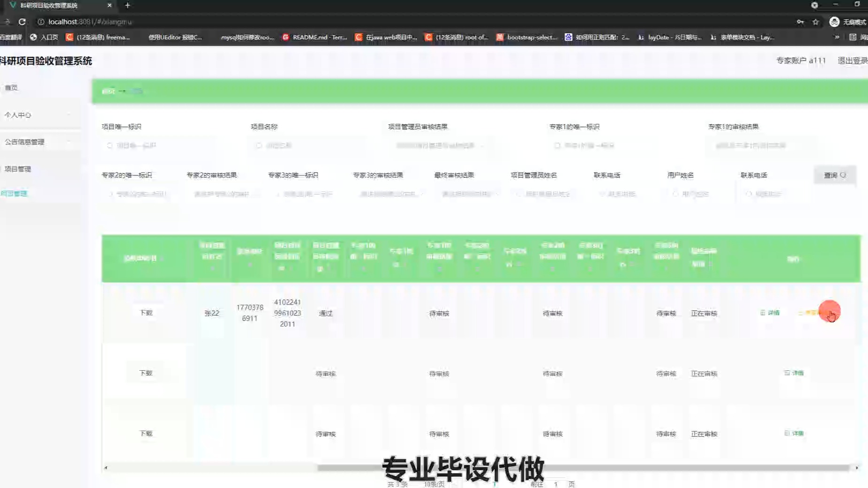Screen dimensions: 868x488
Task: Open the password key icon in address bar
Action: [x=800, y=22]
